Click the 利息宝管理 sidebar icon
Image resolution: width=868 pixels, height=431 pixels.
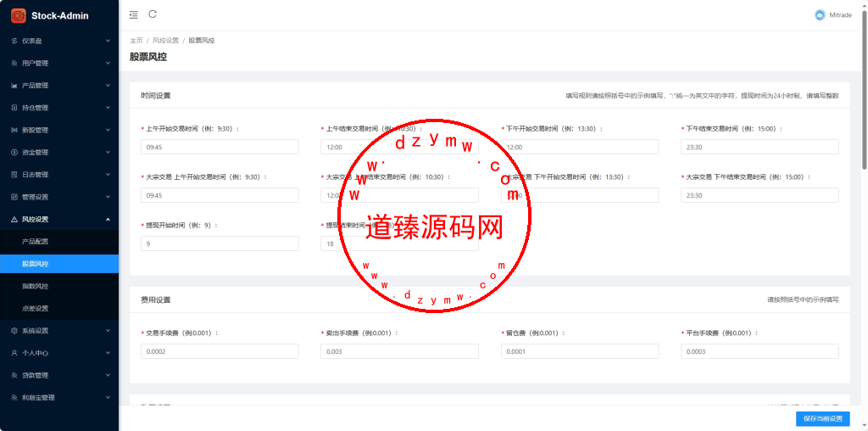tap(14, 397)
